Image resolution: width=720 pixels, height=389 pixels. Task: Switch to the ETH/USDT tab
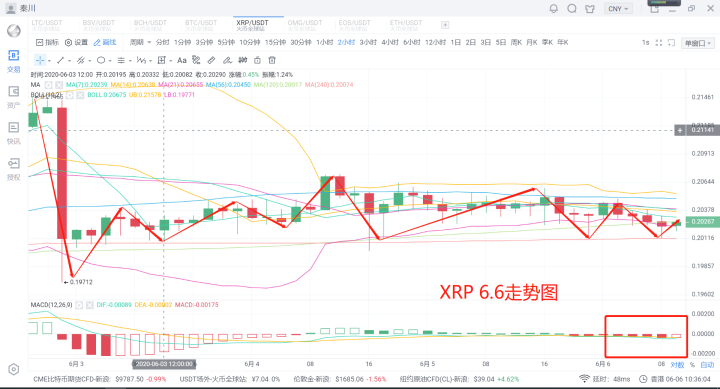[x=405, y=25]
